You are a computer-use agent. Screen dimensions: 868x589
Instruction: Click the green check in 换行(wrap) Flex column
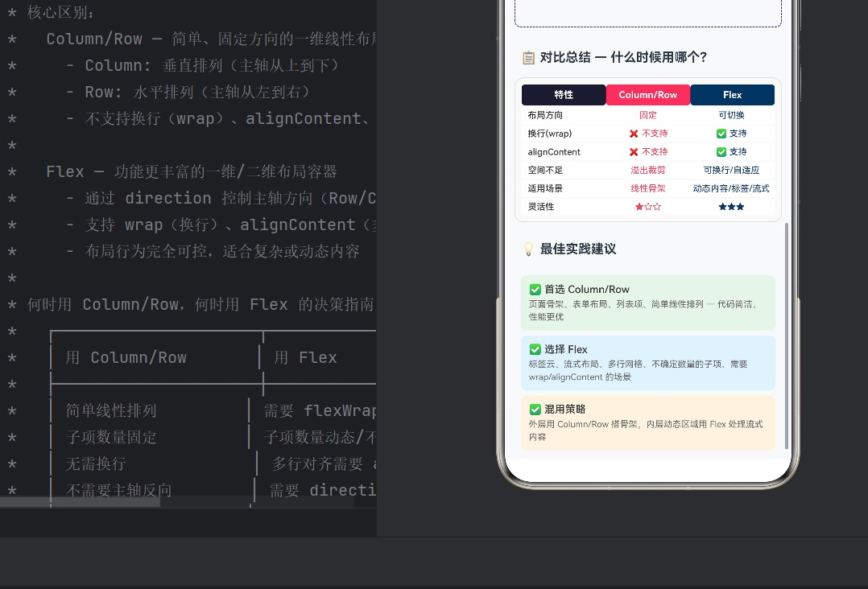(x=721, y=134)
